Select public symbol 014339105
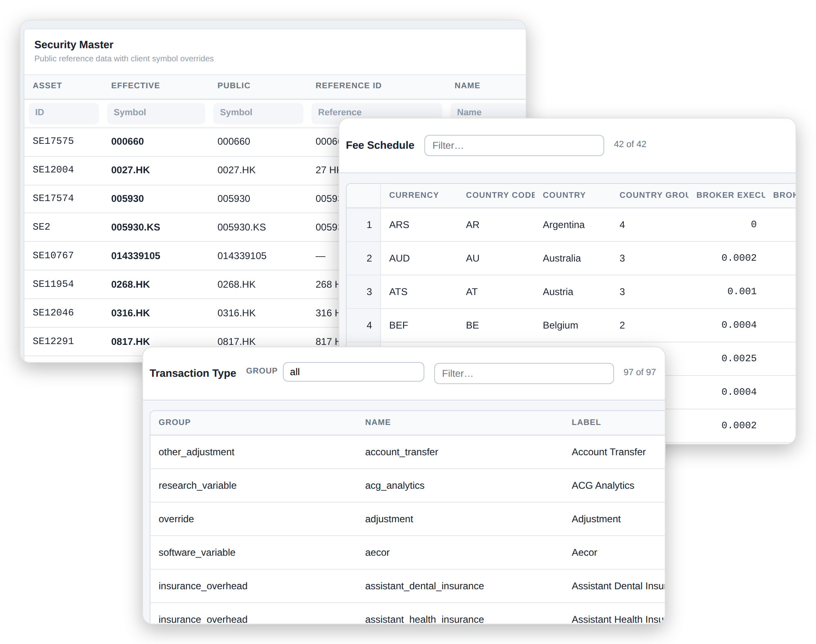Image resolution: width=816 pixels, height=644 pixels. (x=242, y=256)
